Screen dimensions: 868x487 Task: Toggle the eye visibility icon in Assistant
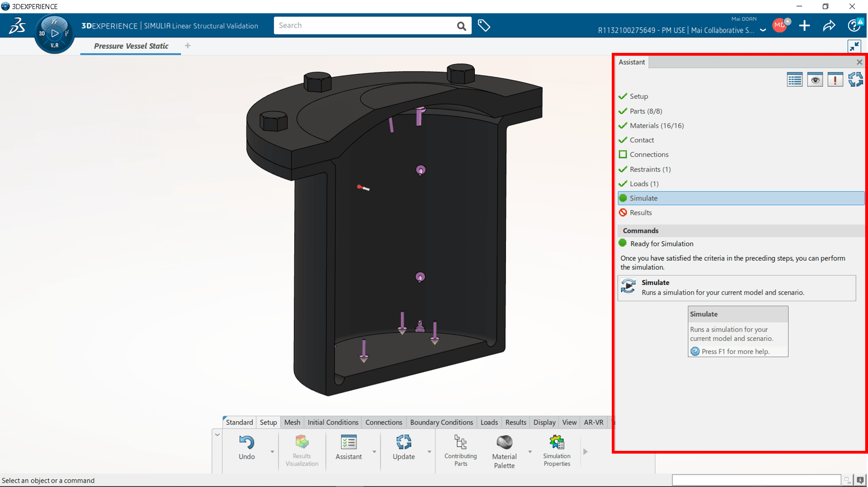(815, 80)
